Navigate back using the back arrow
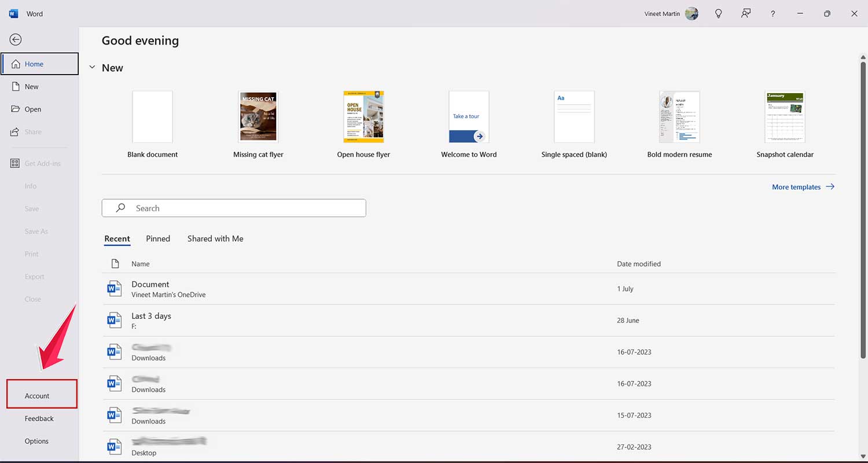The height and width of the screenshot is (463, 868). [14, 39]
